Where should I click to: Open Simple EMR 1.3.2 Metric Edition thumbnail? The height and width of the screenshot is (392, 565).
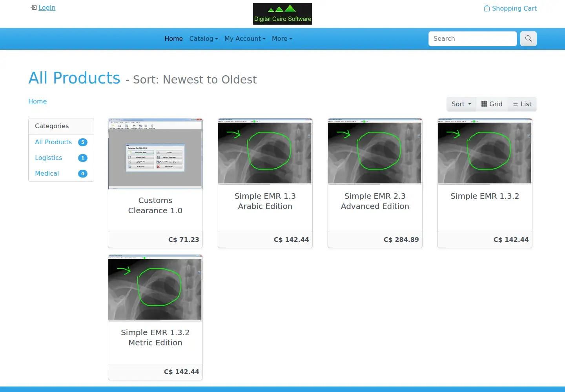(x=155, y=288)
